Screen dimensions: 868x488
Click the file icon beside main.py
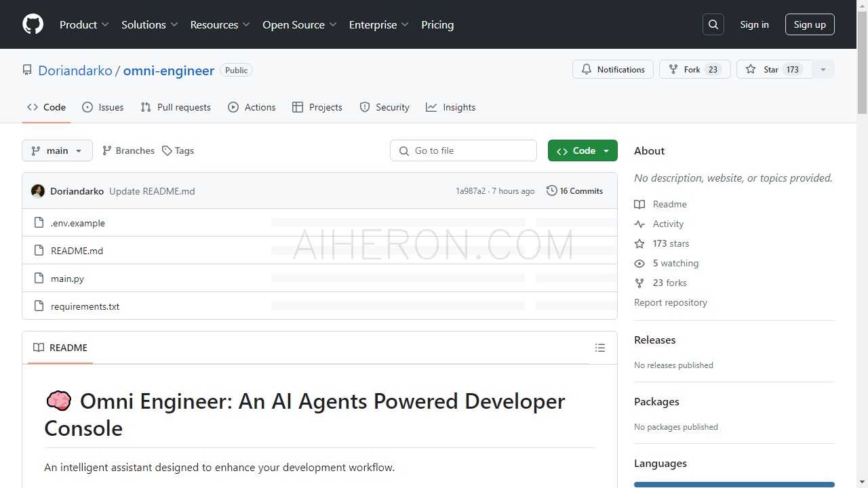point(39,278)
